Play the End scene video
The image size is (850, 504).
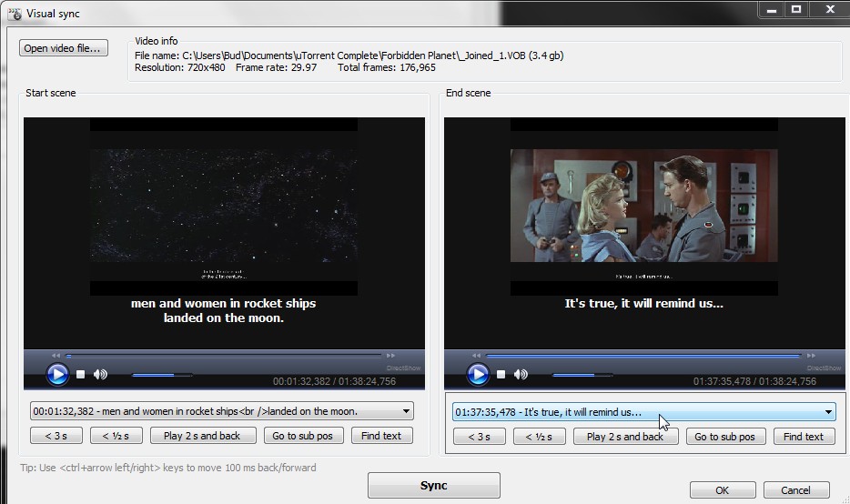coord(478,375)
